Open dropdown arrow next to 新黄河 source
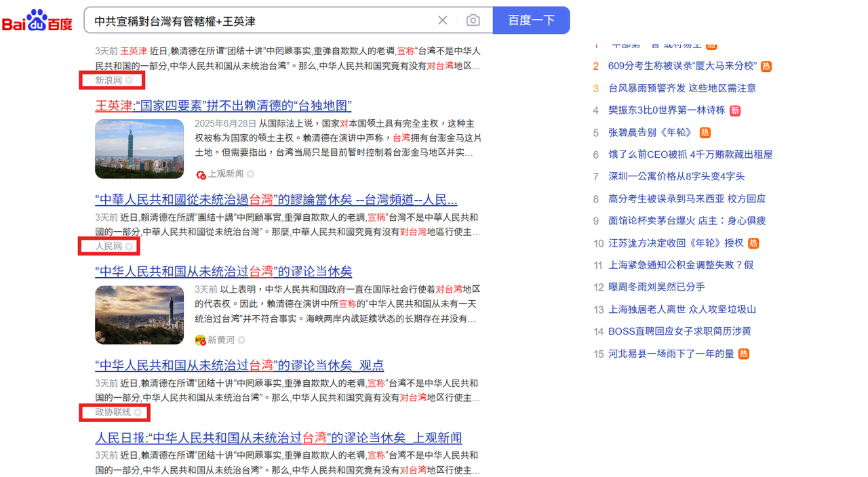Screen dimensions: 868x477 click(x=241, y=340)
